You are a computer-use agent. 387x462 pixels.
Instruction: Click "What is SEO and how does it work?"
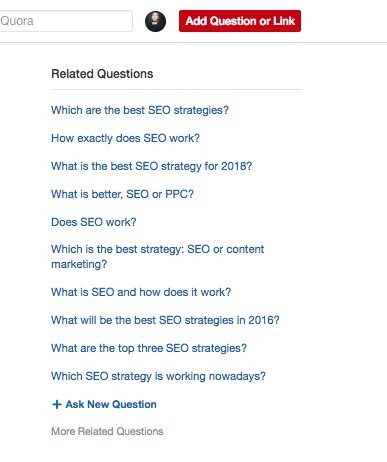click(141, 292)
